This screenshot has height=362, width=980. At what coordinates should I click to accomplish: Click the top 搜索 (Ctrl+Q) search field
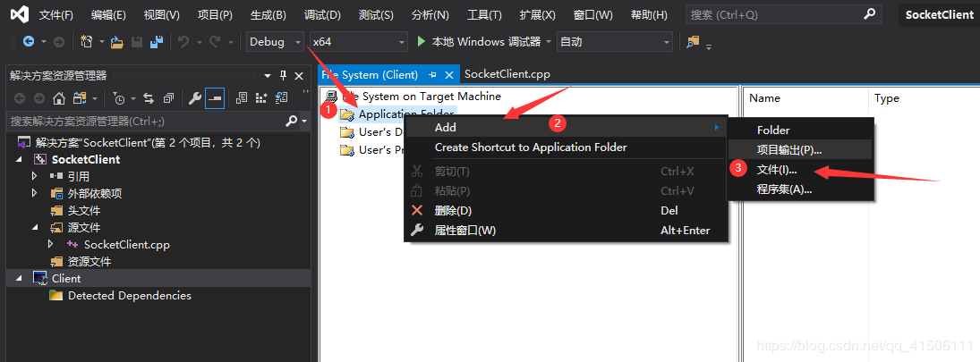coord(784,14)
